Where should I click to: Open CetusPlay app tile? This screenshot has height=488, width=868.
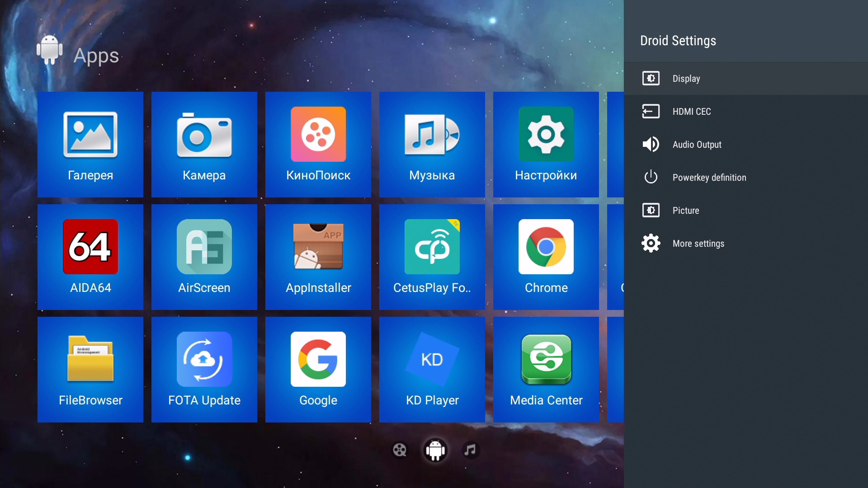pyautogui.click(x=432, y=257)
